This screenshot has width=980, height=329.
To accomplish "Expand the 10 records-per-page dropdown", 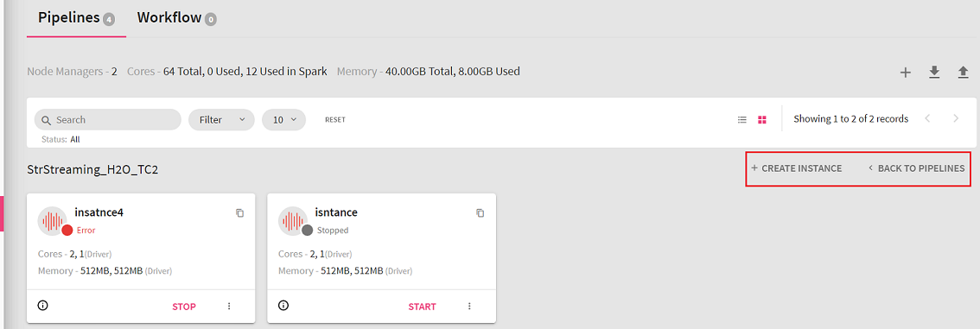I will [x=283, y=119].
